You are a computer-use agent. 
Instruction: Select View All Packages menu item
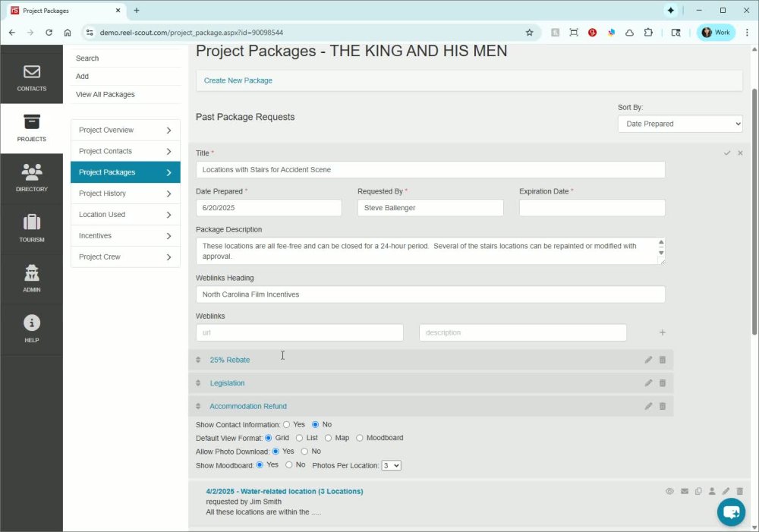tap(105, 94)
